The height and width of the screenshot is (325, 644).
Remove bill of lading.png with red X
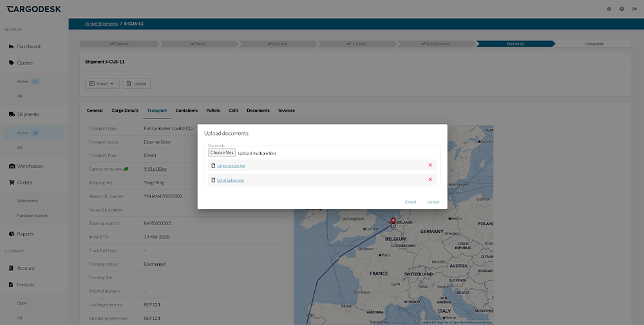point(430,180)
